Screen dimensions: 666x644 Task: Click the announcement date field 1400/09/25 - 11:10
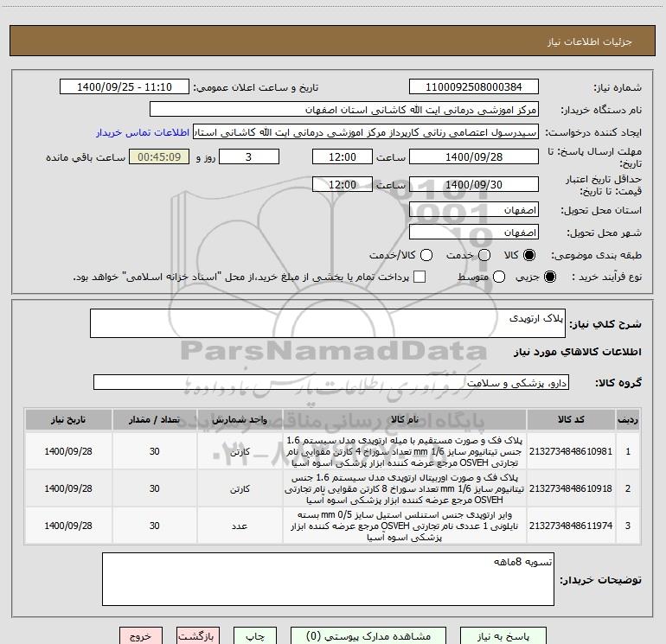pyautogui.click(x=125, y=86)
